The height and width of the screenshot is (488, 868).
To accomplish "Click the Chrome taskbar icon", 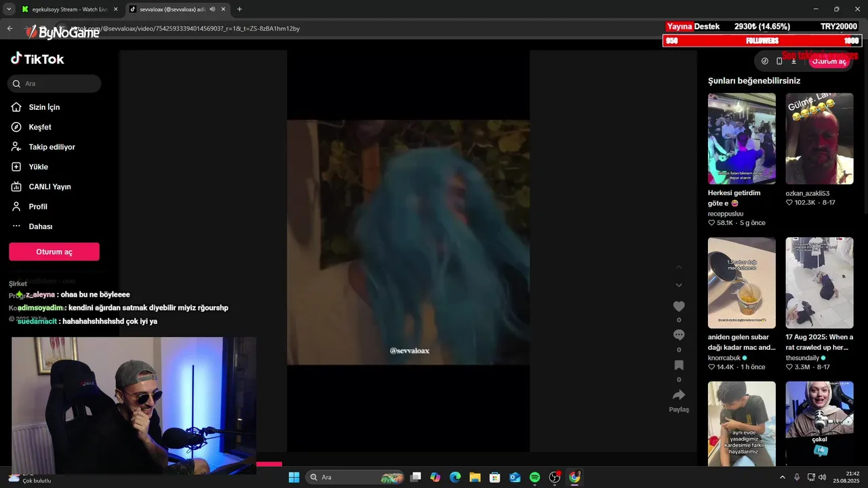I will tap(574, 477).
